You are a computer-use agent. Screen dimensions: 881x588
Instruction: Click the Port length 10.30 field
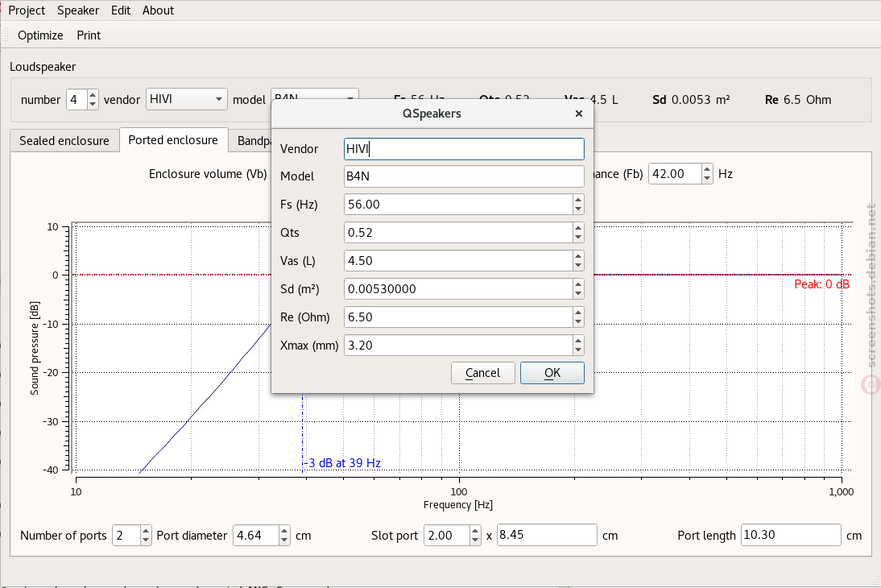791,535
